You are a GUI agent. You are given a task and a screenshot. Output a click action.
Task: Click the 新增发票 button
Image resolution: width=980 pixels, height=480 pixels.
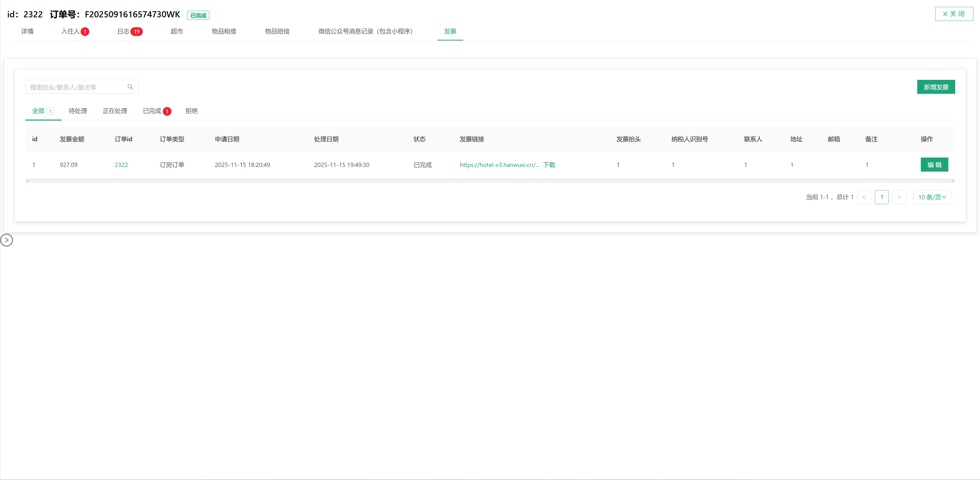tap(936, 87)
